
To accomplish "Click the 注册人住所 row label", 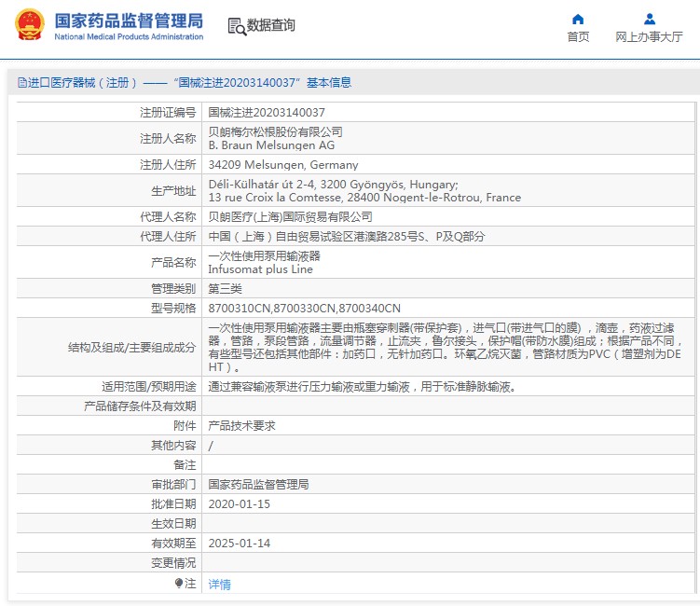I will (168, 165).
